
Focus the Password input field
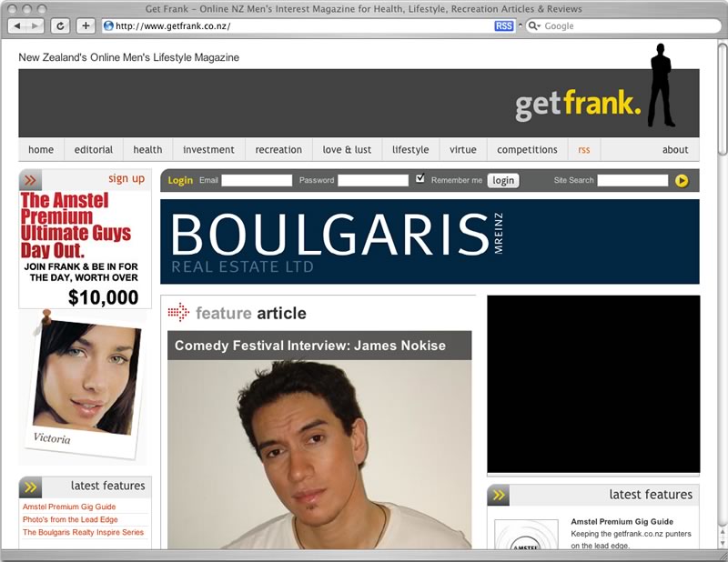point(373,181)
